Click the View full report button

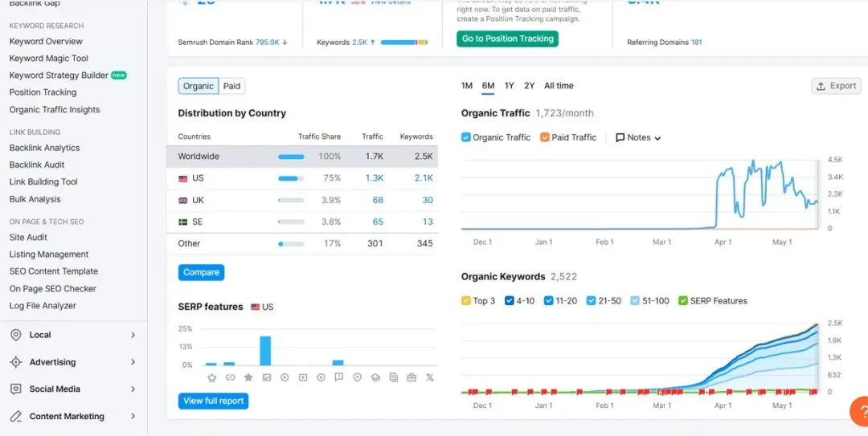(213, 401)
